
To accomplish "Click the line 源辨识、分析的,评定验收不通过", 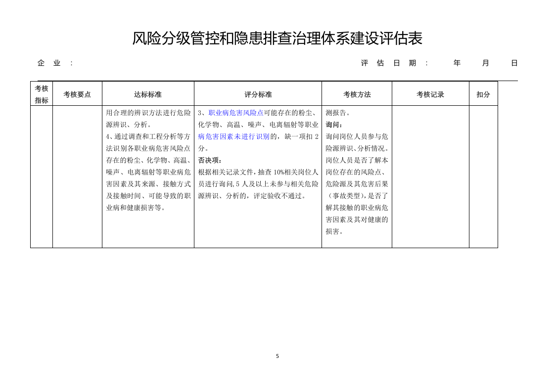I will pyautogui.click(x=252, y=196).
